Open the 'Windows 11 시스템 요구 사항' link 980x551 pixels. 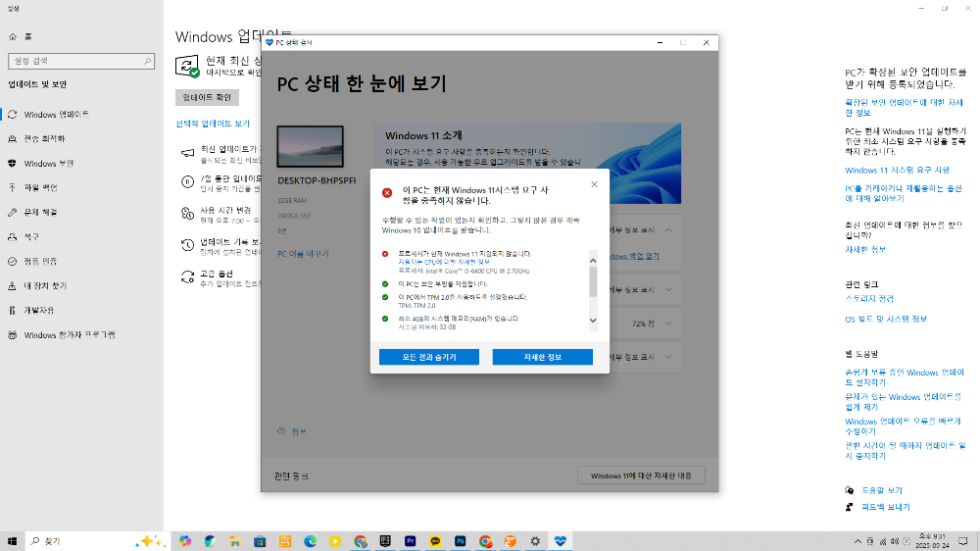point(897,171)
